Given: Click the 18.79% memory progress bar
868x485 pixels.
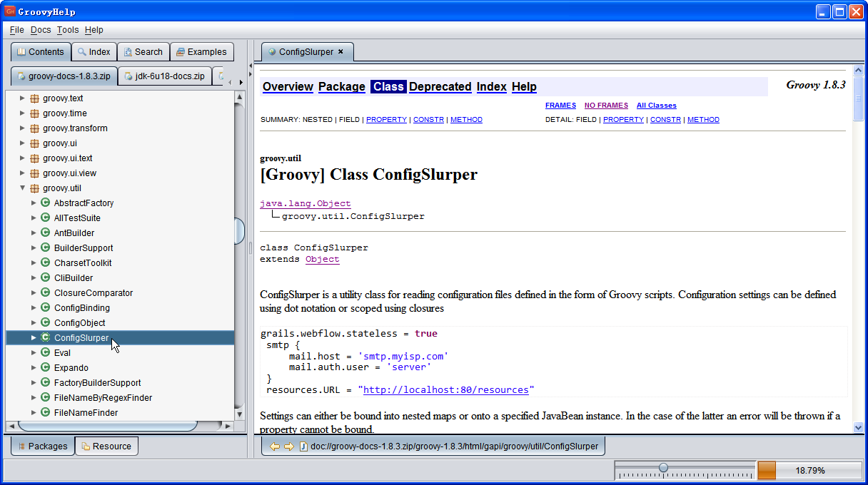Looking at the screenshot, I should point(809,471).
